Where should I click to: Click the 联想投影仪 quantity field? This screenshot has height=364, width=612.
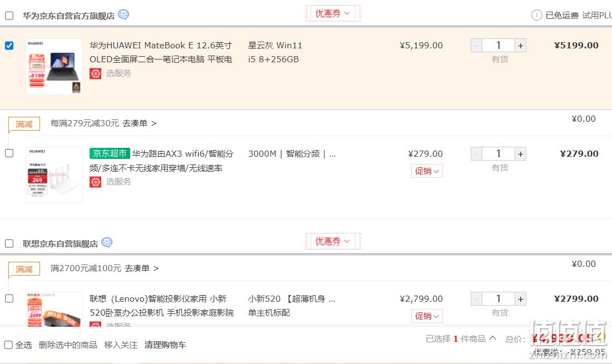(x=499, y=299)
